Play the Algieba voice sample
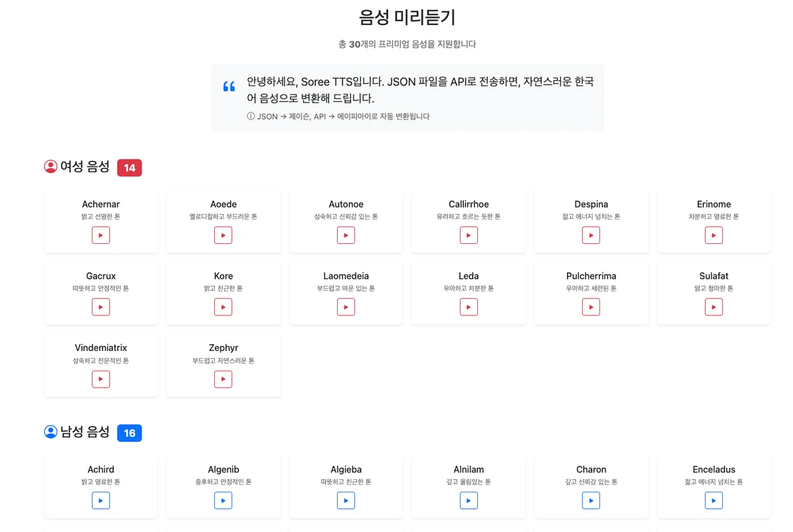The width and height of the screenshot is (793, 532). 346,501
